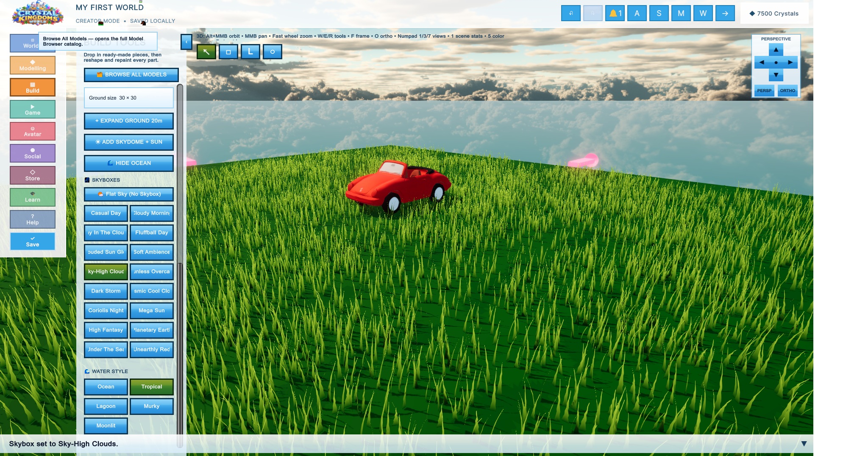Select the Coriolis Night skybox
Screen dimensions: 868x456
coord(106,310)
